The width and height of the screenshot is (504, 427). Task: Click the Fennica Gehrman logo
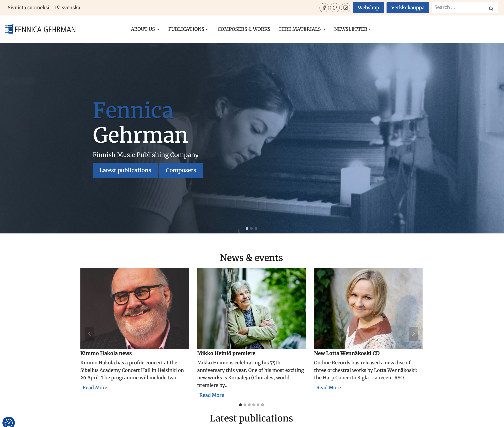(40, 29)
